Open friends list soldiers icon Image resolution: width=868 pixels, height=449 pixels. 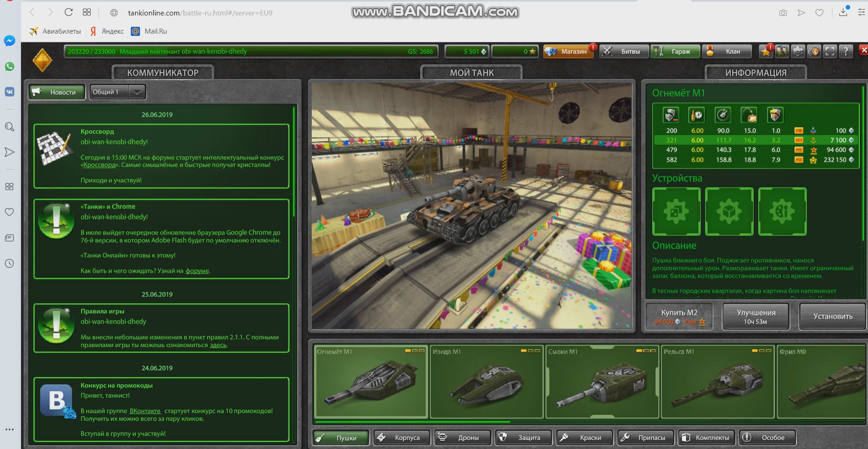(782, 51)
